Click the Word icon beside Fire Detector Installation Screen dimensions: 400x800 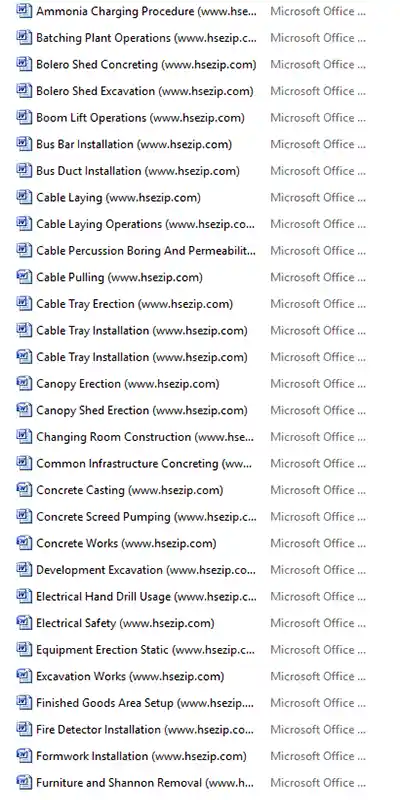tap(24, 729)
